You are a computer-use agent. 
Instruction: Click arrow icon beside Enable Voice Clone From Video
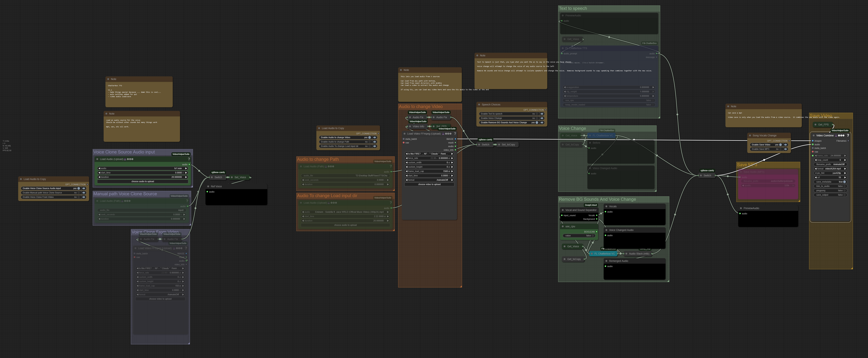point(84,197)
